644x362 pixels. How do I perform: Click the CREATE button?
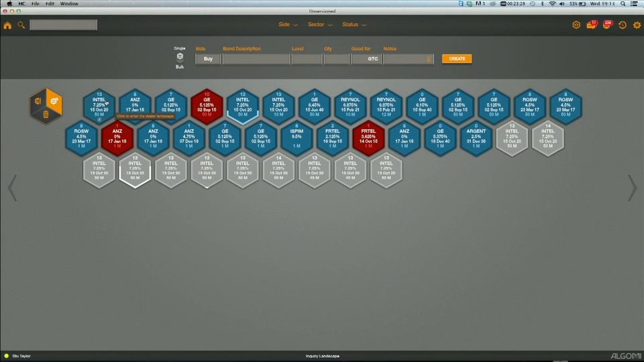click(457, 59)
